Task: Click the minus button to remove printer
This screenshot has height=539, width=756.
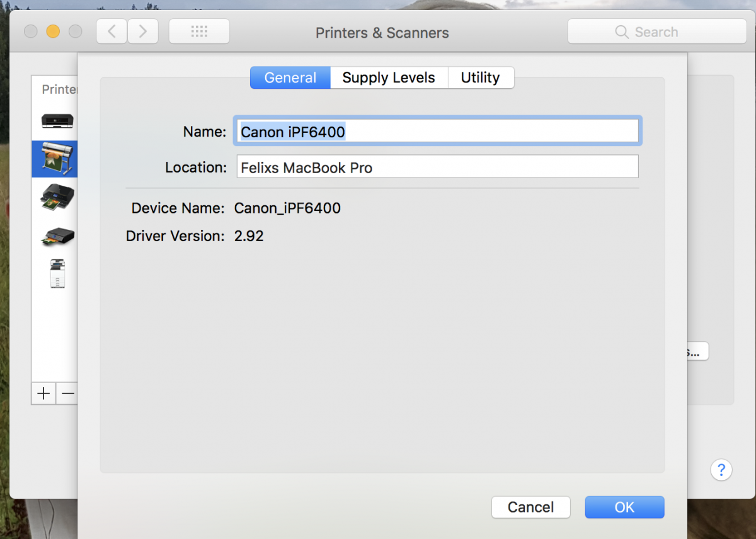Action: (x=67, y=394)
